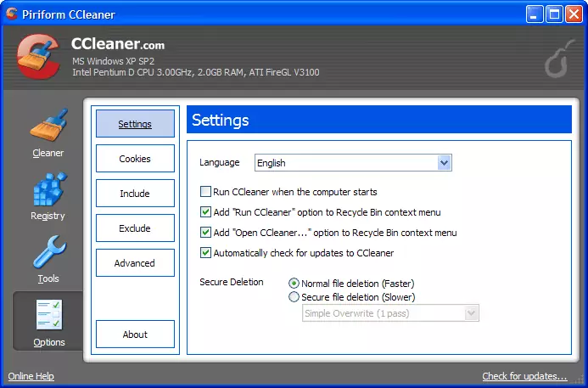The image size is (588, 388).
Task: Disable automatic check for updates checkbox
Action: click(x=205, y=253)
